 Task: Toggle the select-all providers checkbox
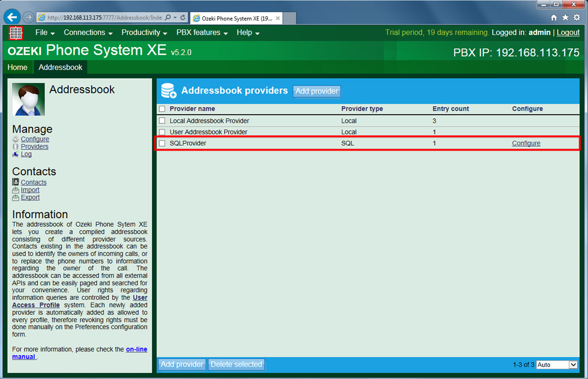point(162,109)
